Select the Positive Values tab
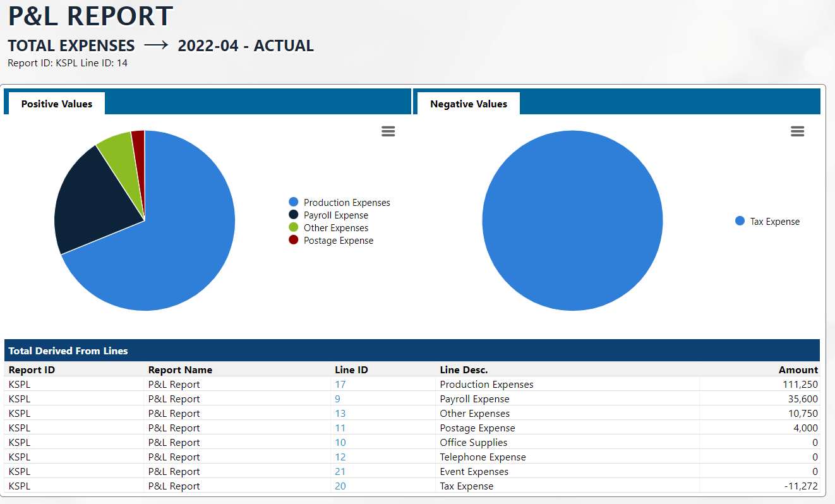 click(x=57, y=104)
